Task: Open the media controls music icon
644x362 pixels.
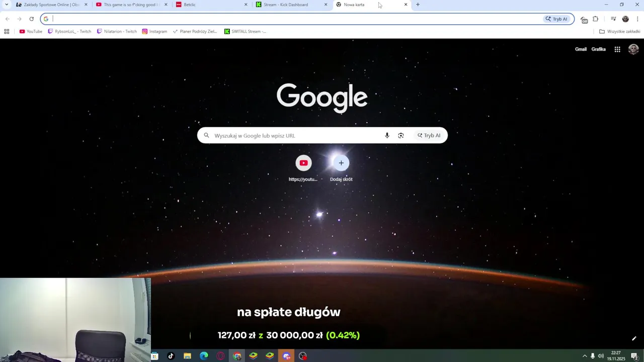Action: pyautogui.click(x=613, y=19)
